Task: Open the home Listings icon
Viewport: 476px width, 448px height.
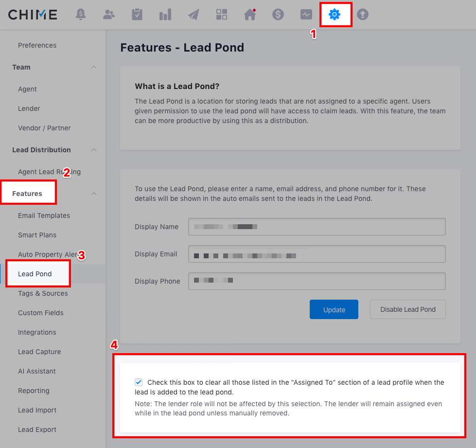Action: click(250, 15)
